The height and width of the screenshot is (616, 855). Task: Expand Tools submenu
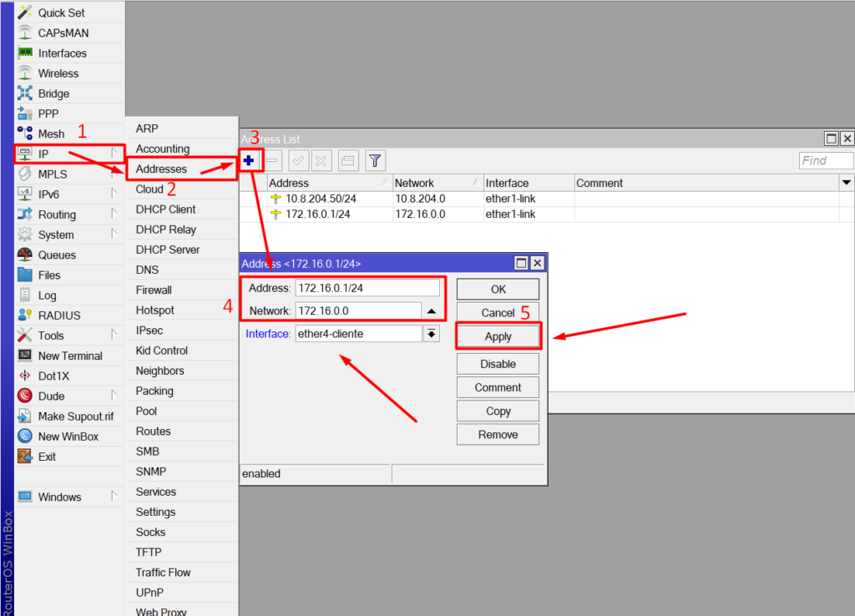click(114, 335)
